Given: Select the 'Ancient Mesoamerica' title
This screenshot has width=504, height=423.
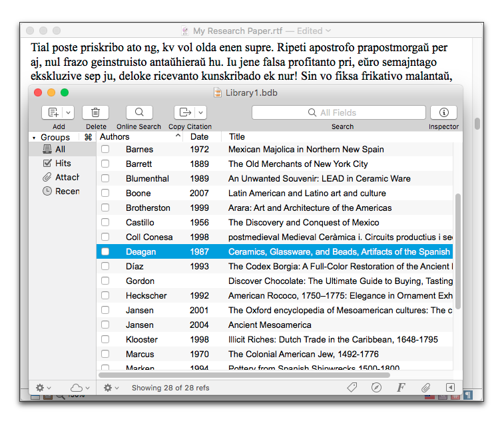Looking at the screenshot, I should coord(270,325).
